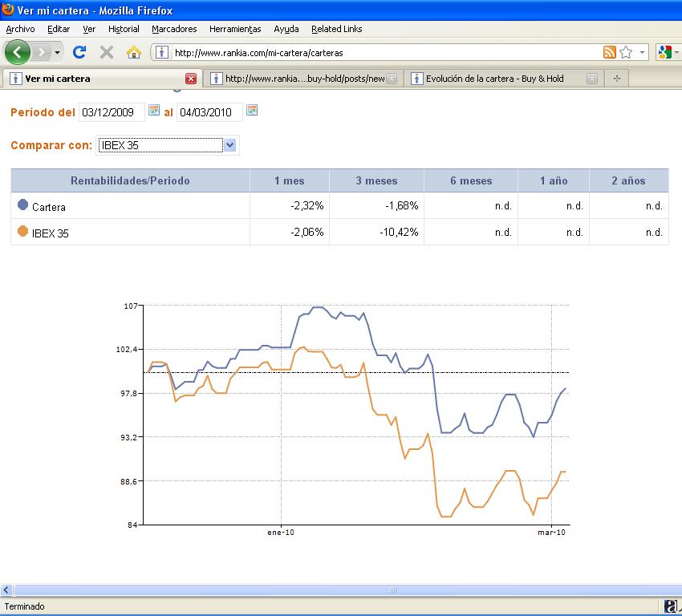This screenshot has height=616, width=682.
Task: Open the navigation history dropdown arrow
Action: (x=57, y=53)
